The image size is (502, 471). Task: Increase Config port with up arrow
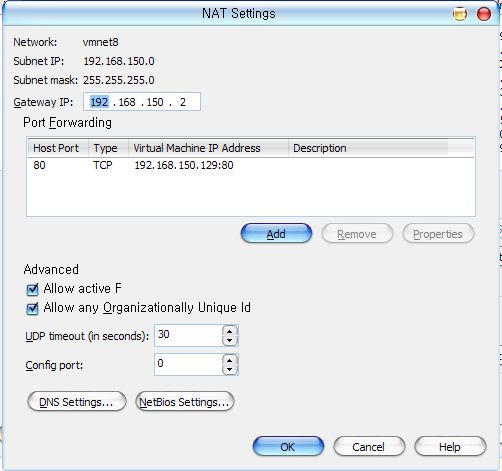[229, 360]
